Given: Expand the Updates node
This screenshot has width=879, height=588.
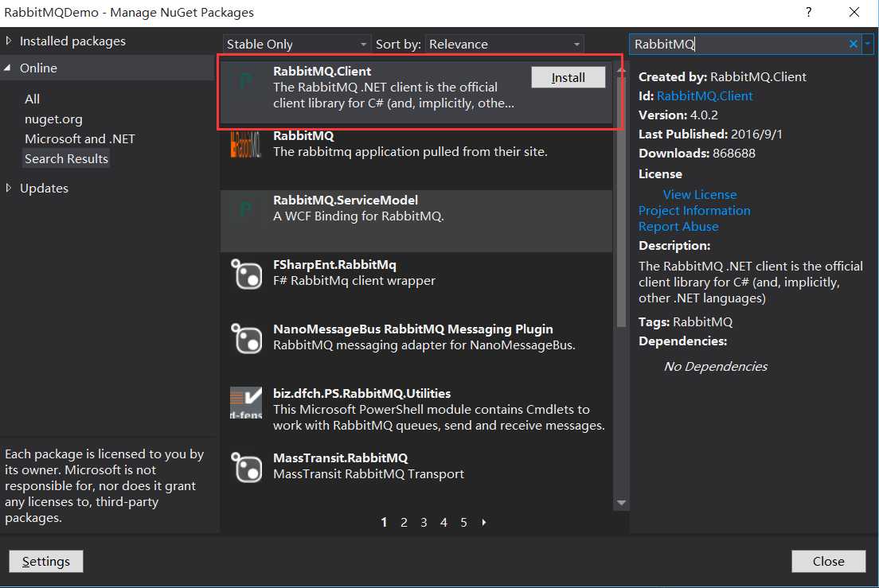Looking at the screenshot, I should click(9, 188).
